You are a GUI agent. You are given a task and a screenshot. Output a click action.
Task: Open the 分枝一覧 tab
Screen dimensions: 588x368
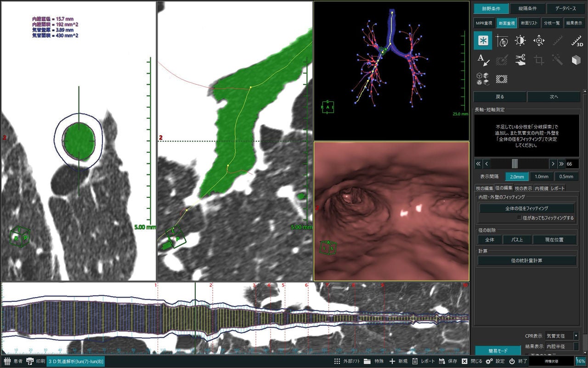[x=552, y=23]
